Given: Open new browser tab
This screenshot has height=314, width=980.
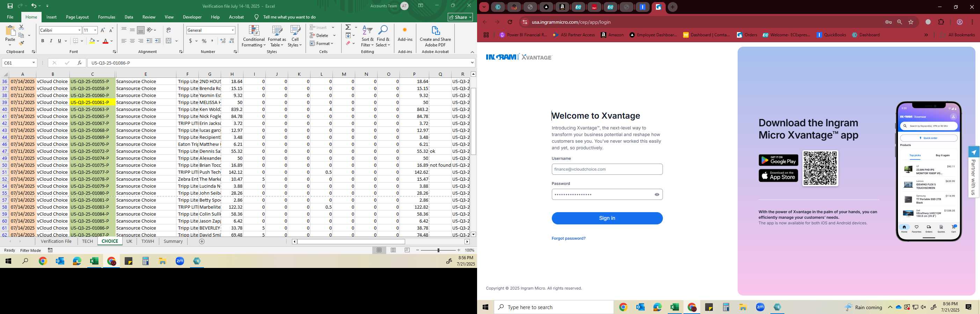Looking at the screenshot, I should (x=672, y=7).
